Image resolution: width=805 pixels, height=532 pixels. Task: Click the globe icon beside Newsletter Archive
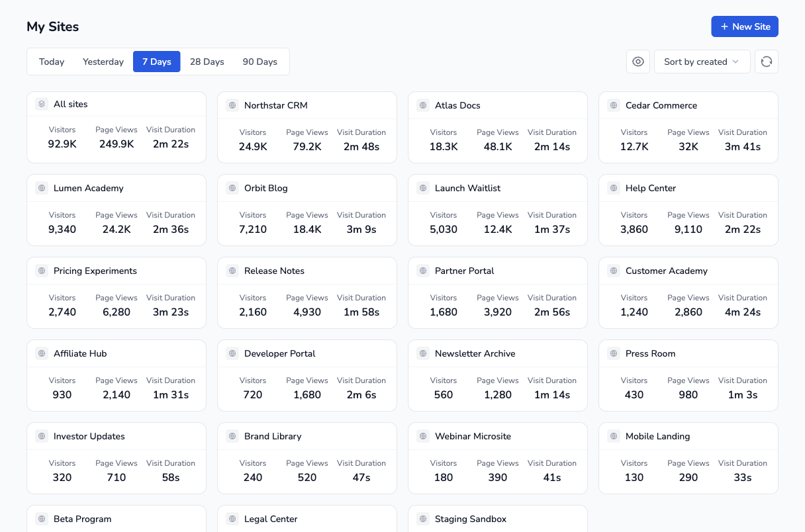423,353
